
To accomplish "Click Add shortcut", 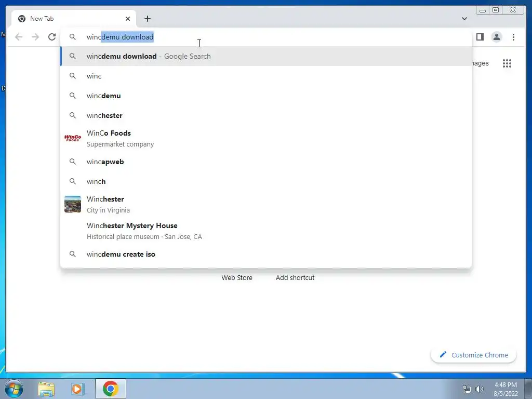I will [295, 277].
